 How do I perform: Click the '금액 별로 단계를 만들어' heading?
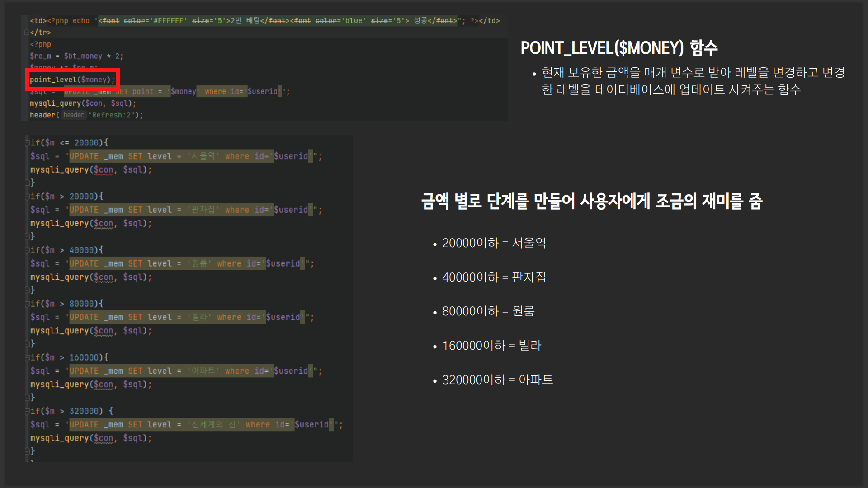coord(592,202)
